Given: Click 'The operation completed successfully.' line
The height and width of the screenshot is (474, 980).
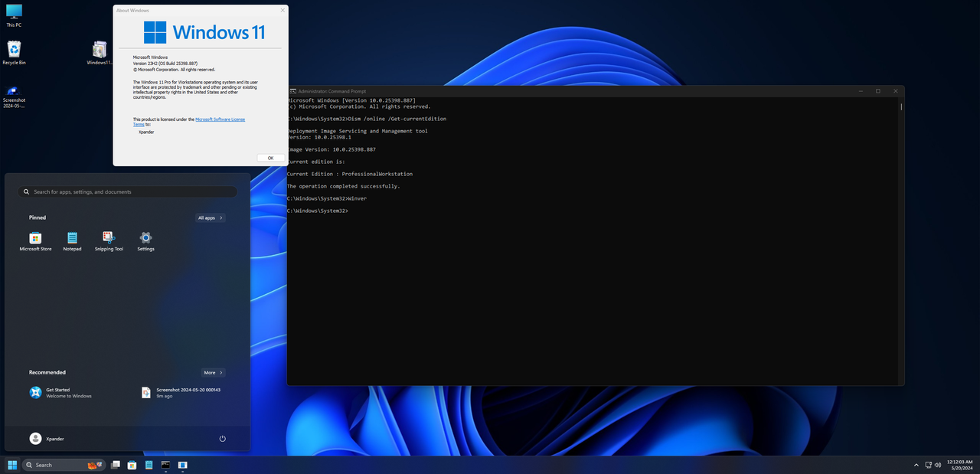Looking at the screenshot, I should click(344, 186).
